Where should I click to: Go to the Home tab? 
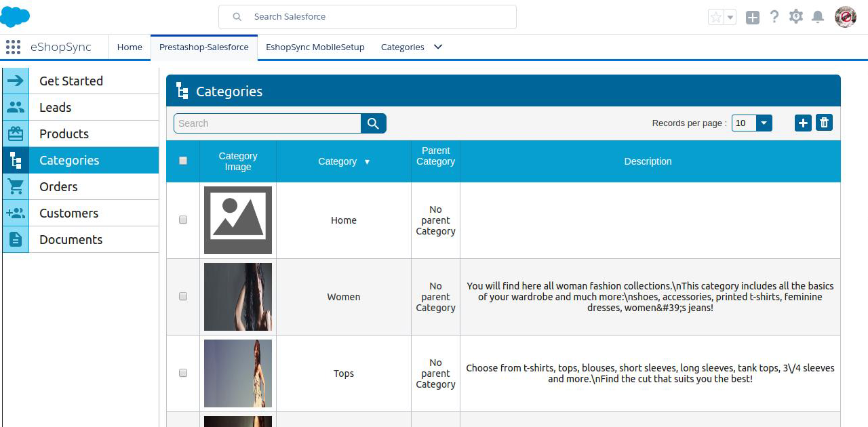(130, 47)
